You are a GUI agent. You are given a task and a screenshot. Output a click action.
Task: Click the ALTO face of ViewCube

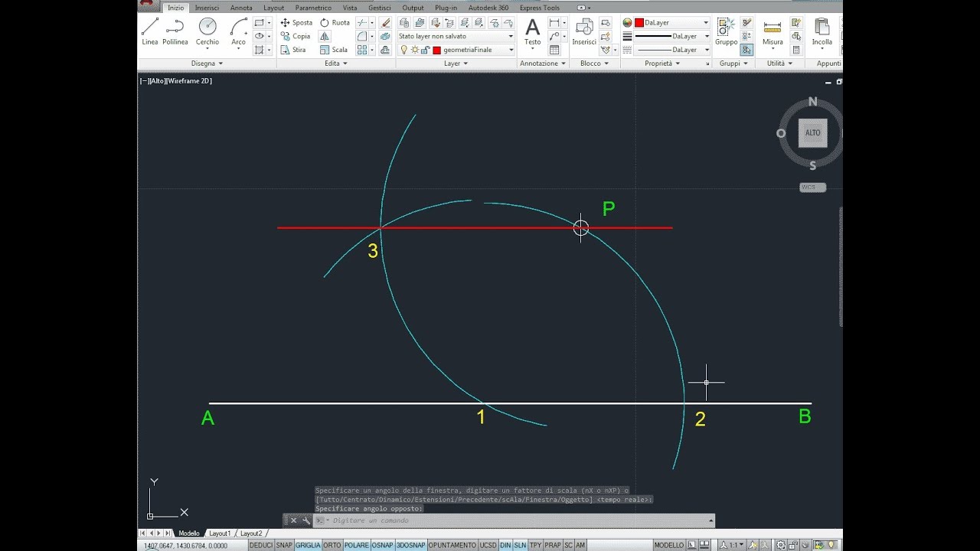(812, 133)
